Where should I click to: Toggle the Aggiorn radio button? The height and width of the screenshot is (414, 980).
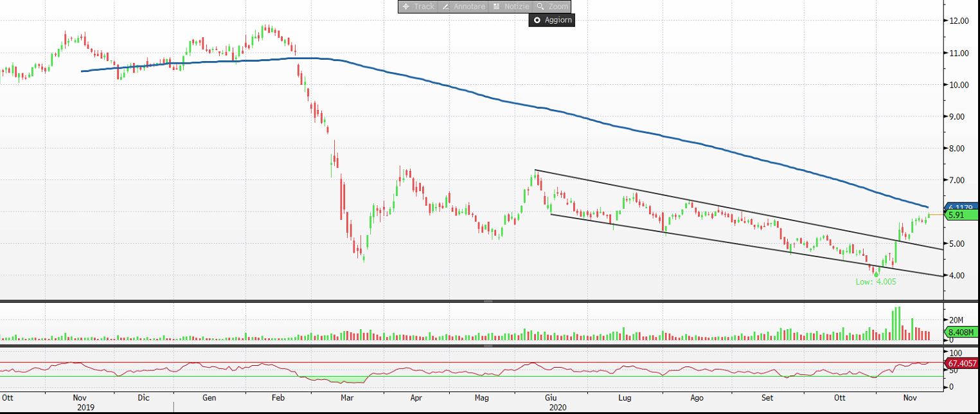click(537, 20)
